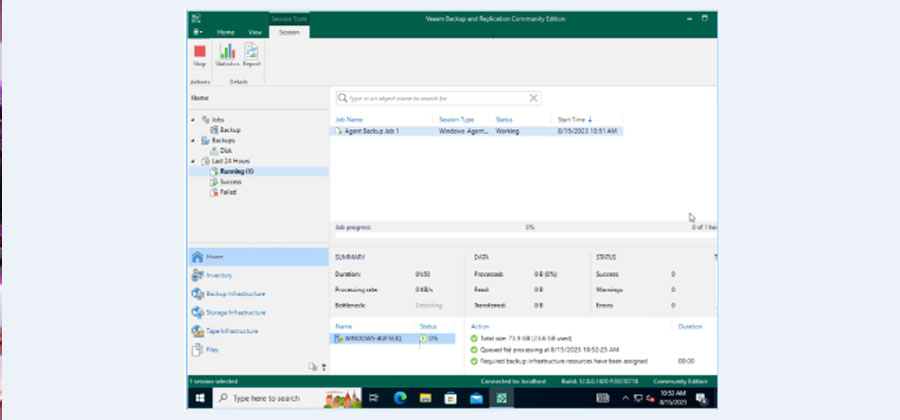
Task: Click the Stop button in the ribbon
Action: tap(199, 54)
